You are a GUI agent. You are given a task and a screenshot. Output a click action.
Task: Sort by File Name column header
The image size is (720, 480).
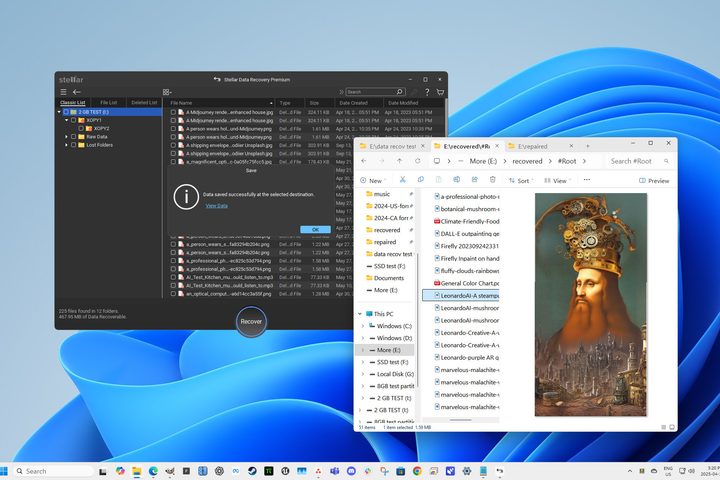click(221, 103)
